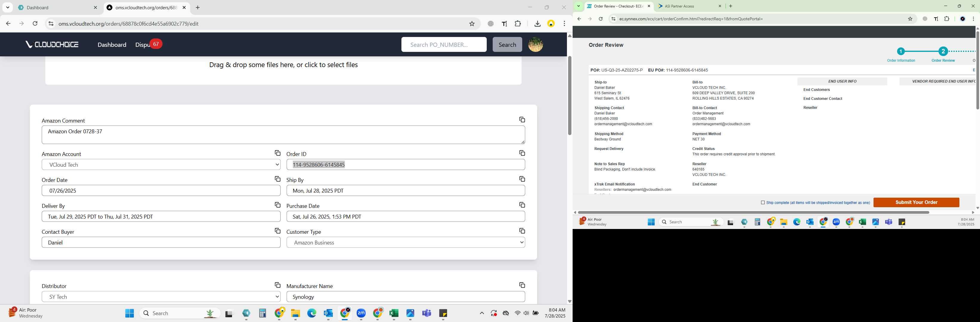Click the OMS page vertical scrollbar
This screenshot has height=322, width=980.
click(570, 95)
